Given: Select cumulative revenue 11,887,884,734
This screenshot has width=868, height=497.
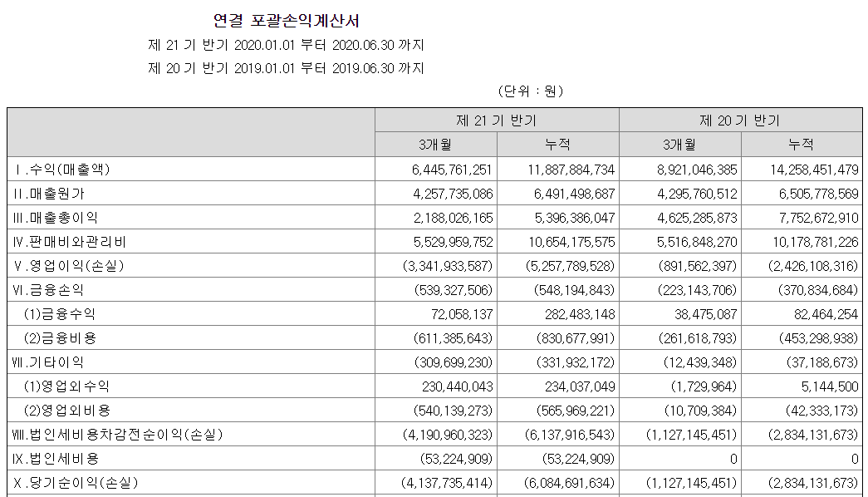Looking at the screenshot, I should pos(571,170).
